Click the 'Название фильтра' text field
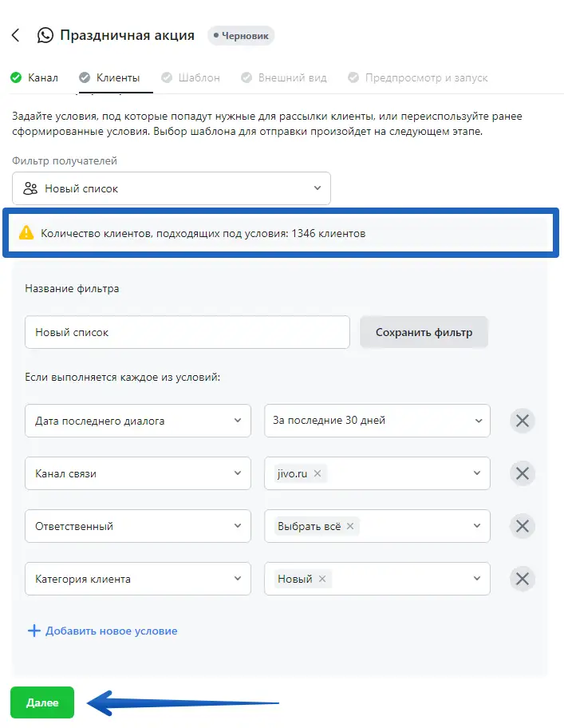Screen dimensions: 564x728 (187, 332)
